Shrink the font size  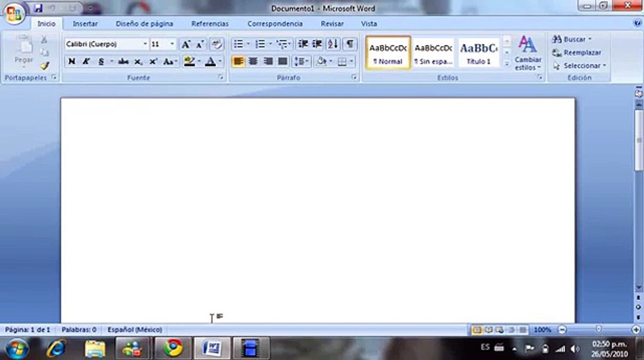click(x=199, y=44)
